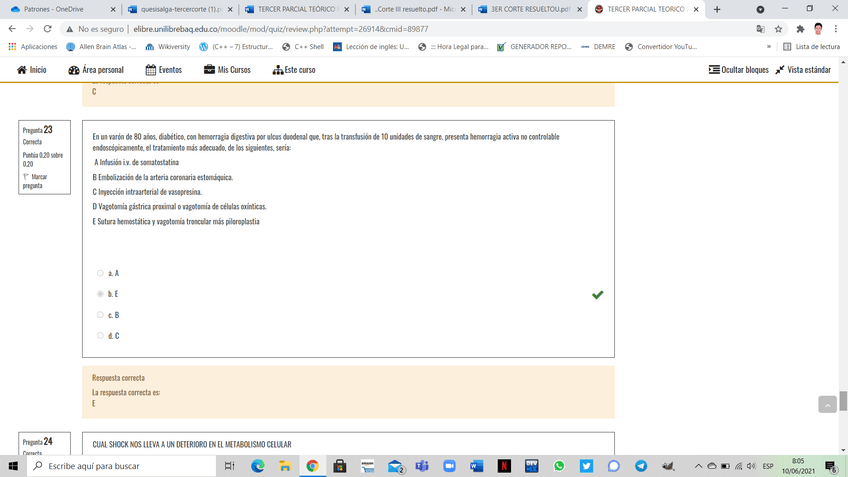Open the Mail app on the taskbar

pos(395,466)
